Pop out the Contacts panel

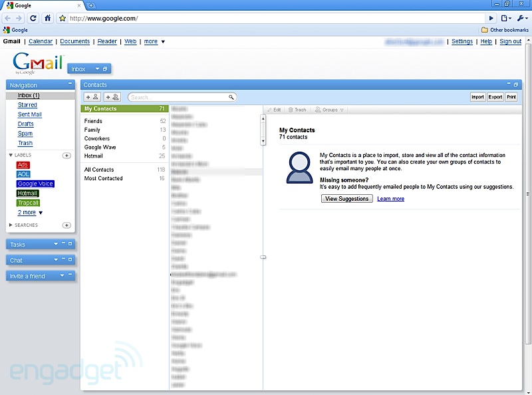516,84
